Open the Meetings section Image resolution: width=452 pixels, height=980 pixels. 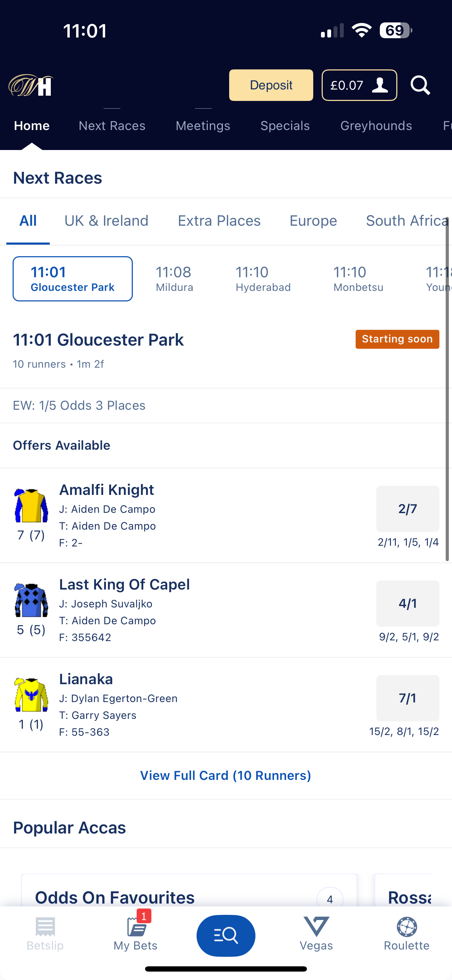pos(203,125)
